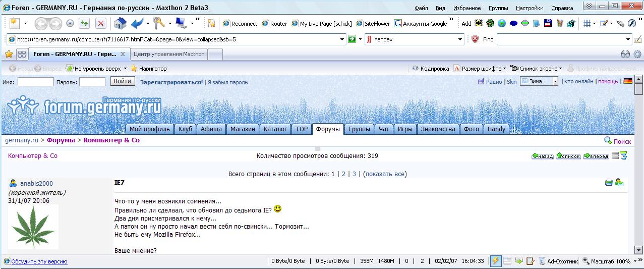Click the anabis2000 username link

coord(36,183)
